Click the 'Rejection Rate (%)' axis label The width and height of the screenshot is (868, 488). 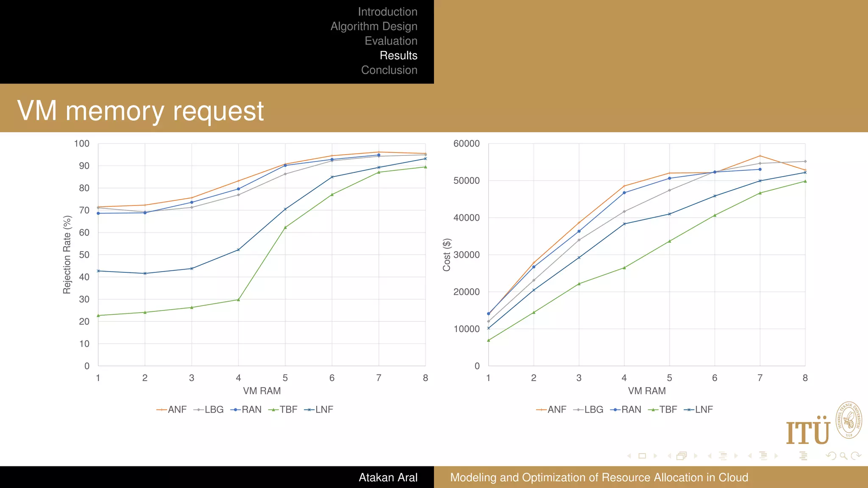click(67, 255)
